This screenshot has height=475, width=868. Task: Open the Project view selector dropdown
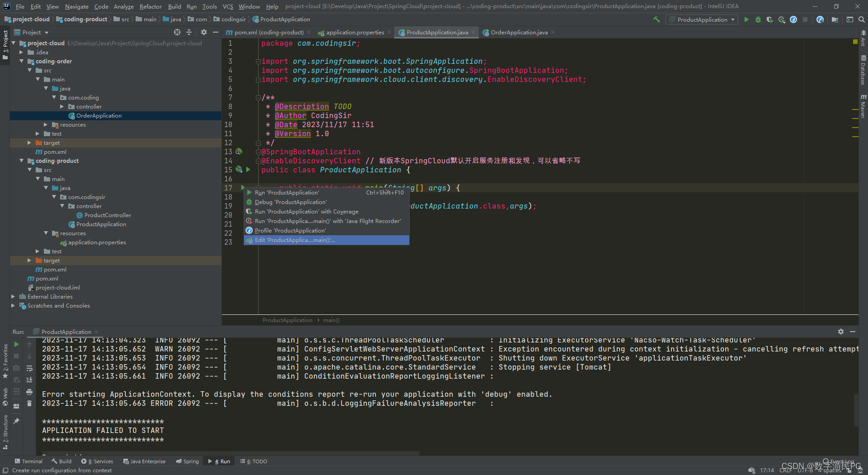[x=31, y=32]
